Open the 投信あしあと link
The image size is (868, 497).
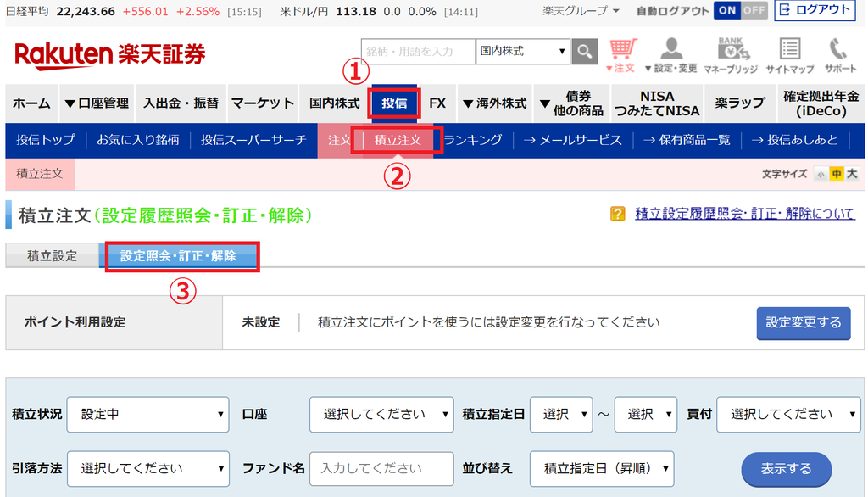(794, 140)
